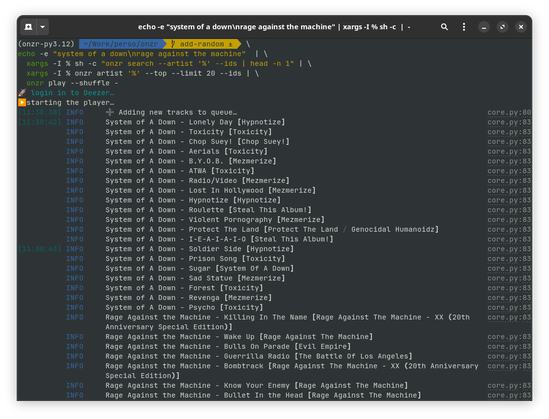Open the three-dot main menu
Image resolution: width=549 pixels, height=419 pixels.
click(x=464, y=27)
